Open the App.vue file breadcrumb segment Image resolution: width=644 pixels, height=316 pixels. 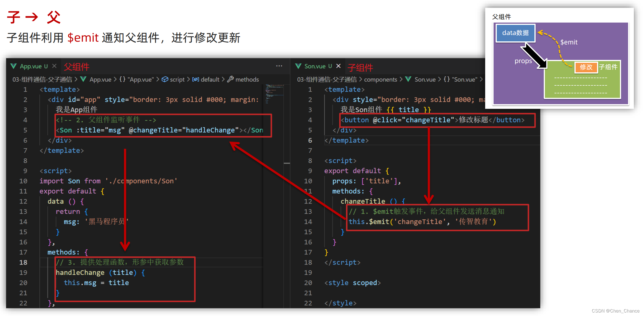[100, 79]
